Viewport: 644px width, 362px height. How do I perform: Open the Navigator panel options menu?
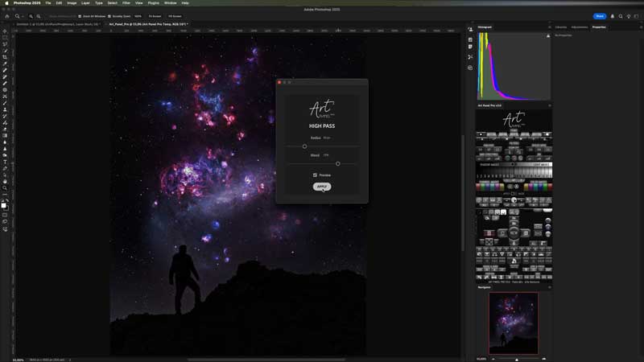(x=550, y=286)
